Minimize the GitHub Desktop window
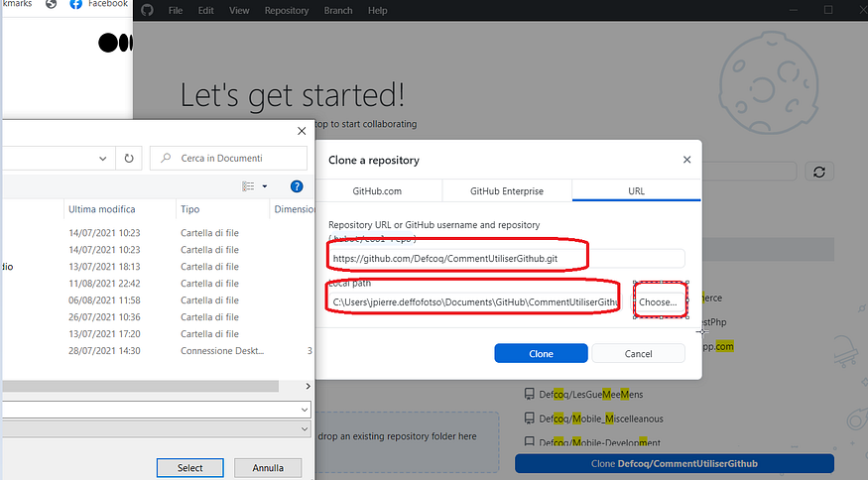868x480 pixels. pyautogui.click(x=793, y=10)
